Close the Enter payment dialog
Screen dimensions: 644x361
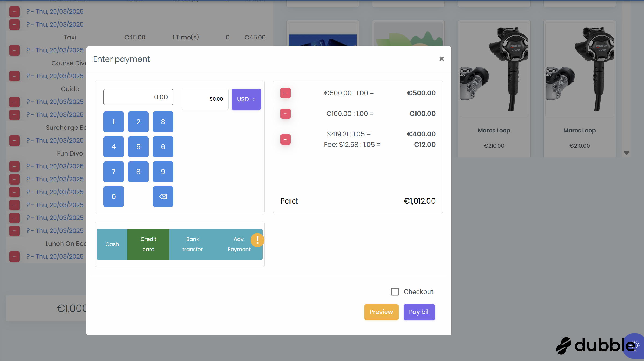point(442,59)
